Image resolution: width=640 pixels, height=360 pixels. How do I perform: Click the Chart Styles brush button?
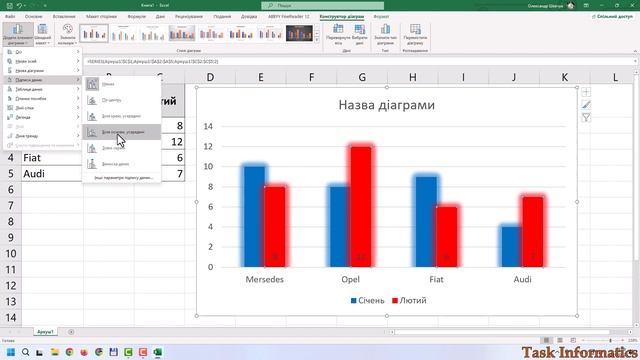click(586, 105)
